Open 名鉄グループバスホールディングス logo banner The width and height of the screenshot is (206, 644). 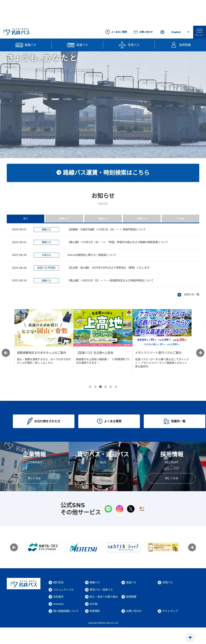tap(43, 547)
